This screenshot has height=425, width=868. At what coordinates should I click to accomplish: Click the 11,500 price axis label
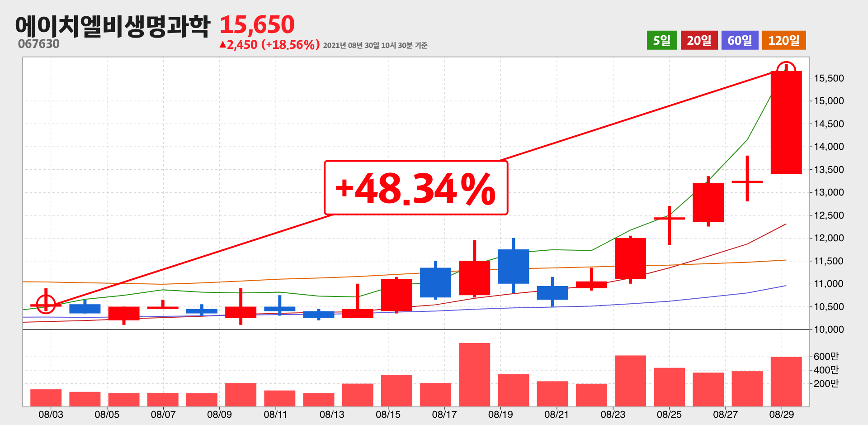(x=829, y=261)
